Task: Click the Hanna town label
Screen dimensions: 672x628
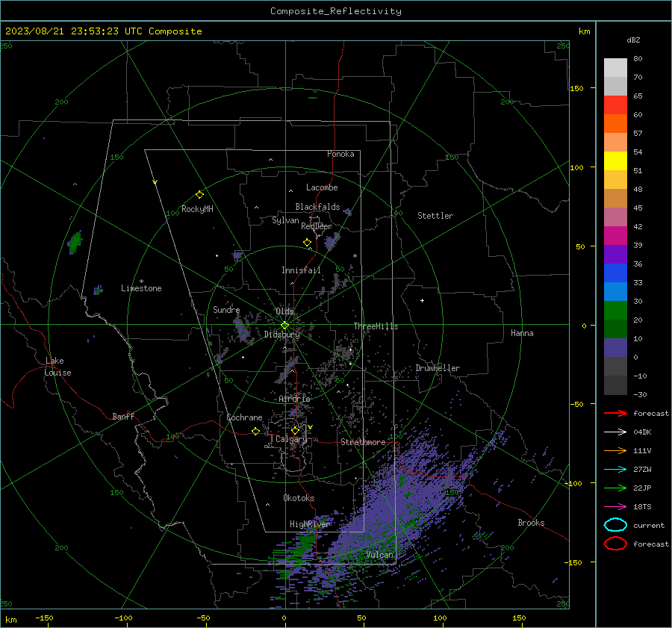Action: [522, 333]
